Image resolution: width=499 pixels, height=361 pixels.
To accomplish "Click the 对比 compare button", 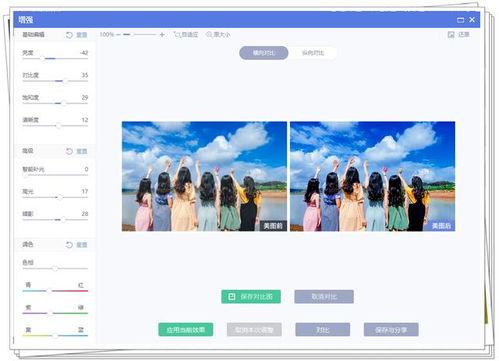I will click(x=323, y=330).
